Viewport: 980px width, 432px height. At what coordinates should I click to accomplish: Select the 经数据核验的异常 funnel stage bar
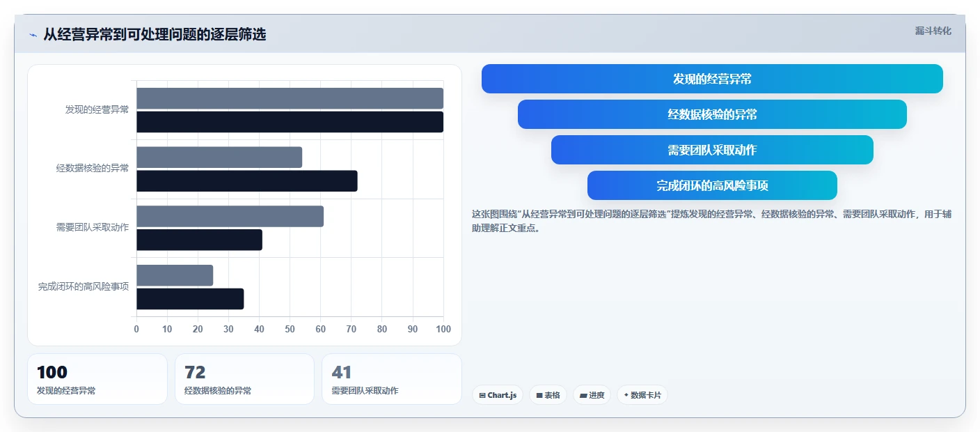point(712,114)
